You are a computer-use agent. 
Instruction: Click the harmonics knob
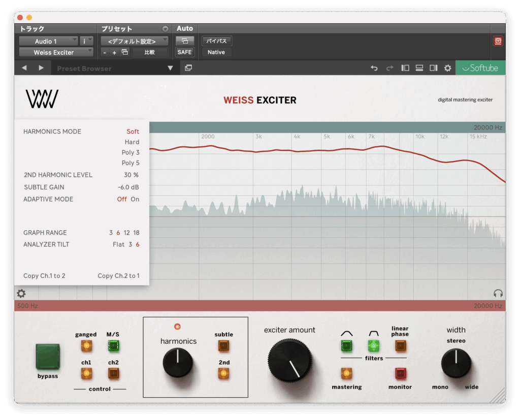click(178, 362)
